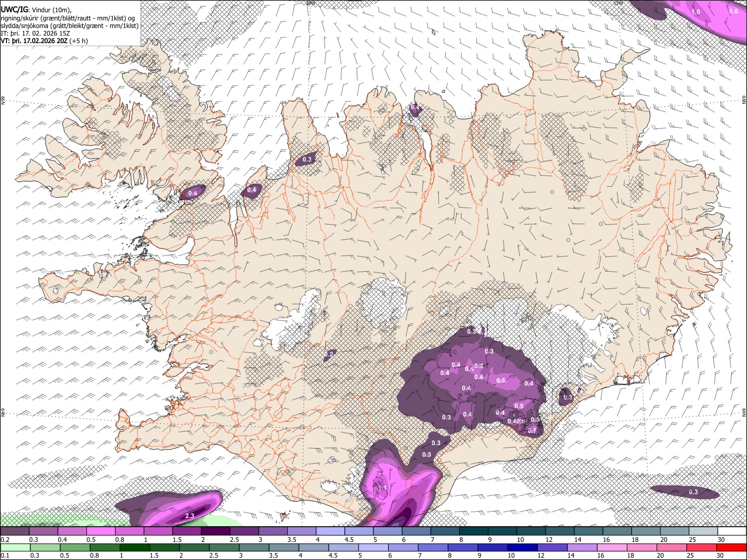Select the 'rigning/skúrir' header line

tap(69, 17)
